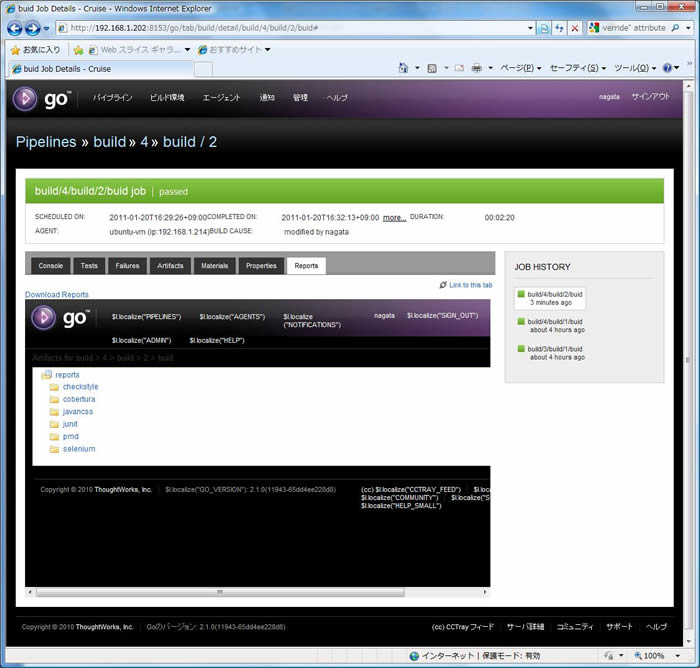This screenshot has width=700, height=668.
Task: Click the horizontal scrollbar in reports frame
Action: click(220, 592)
